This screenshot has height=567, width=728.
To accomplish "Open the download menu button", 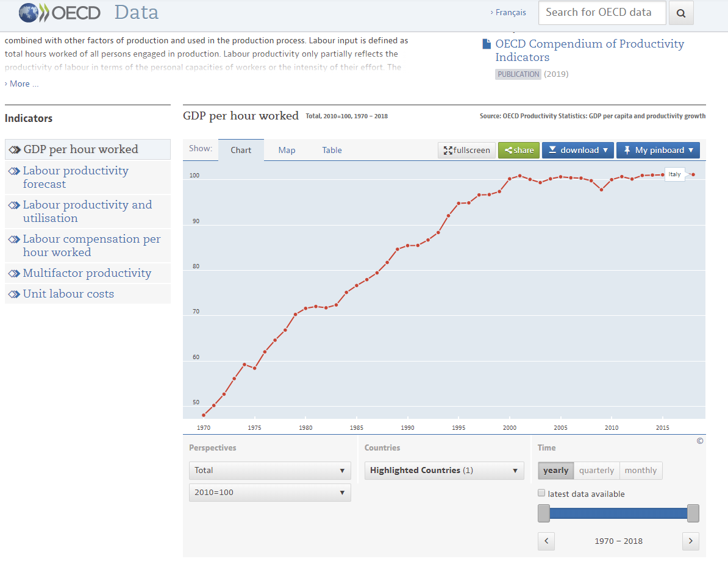I will [x=577, y=150].
